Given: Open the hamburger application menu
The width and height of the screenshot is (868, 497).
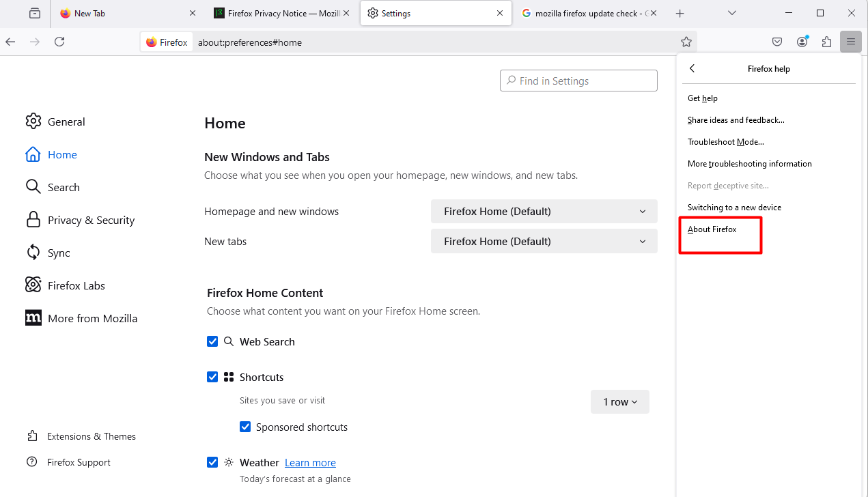Looking at the screenshot, I should click(x=851, y=42).
